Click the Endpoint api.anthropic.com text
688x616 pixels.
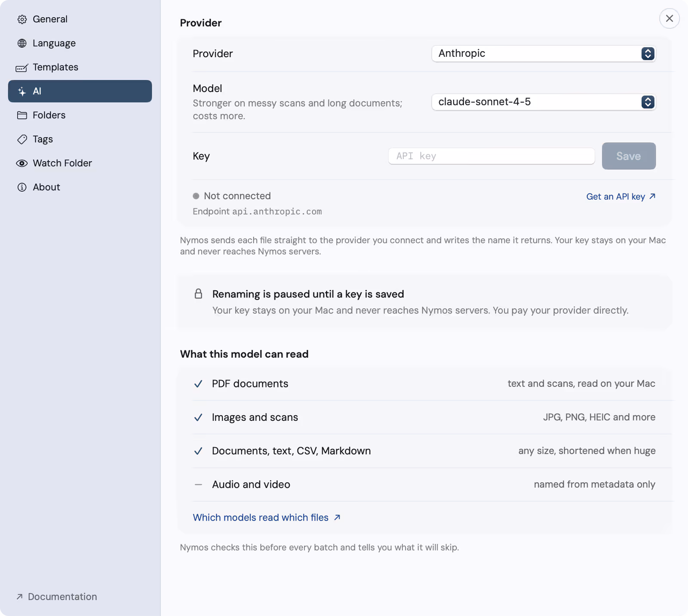pyautogui.click(x=257, y=211)
